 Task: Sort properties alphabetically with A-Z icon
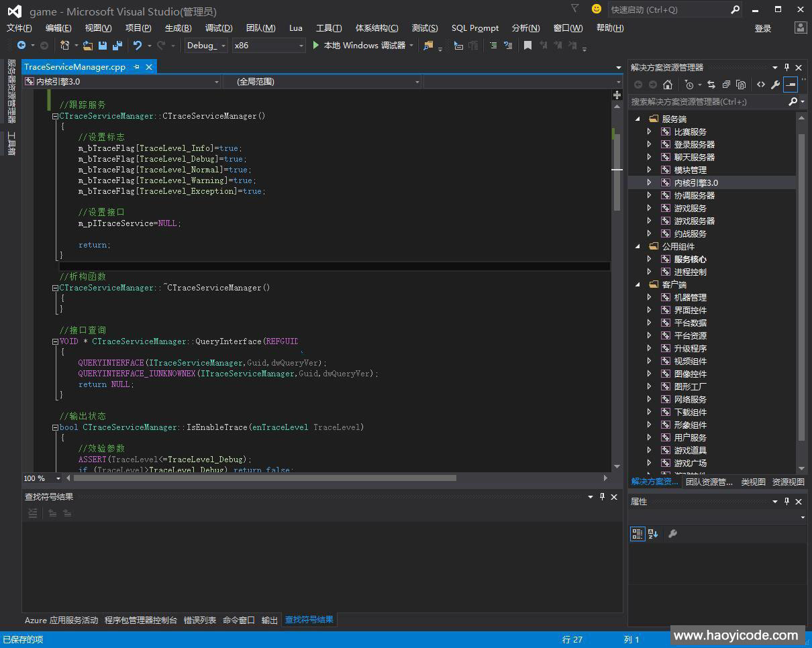pyautogui.click(x=653, y=534)
